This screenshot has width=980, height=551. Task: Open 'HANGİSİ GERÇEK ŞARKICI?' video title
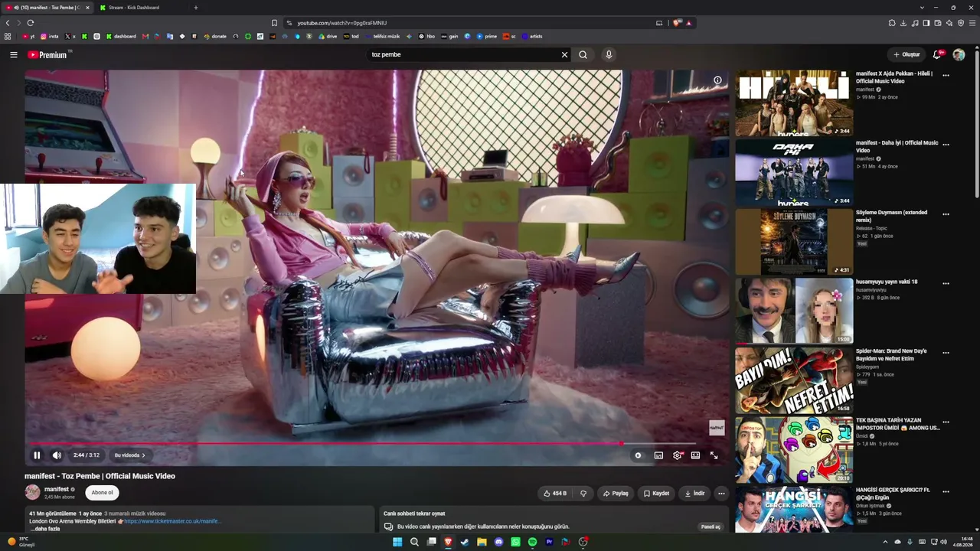coord(893,494)
